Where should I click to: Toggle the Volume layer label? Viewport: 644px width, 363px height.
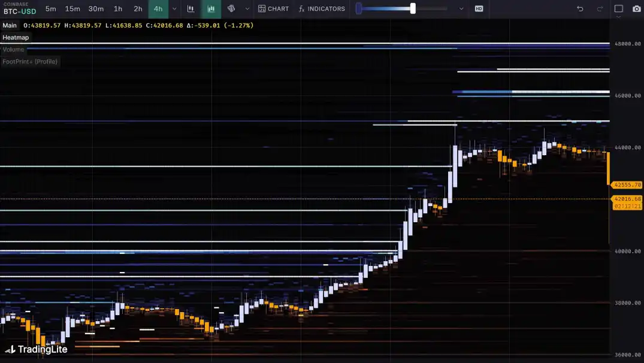[x=13, y=50]
